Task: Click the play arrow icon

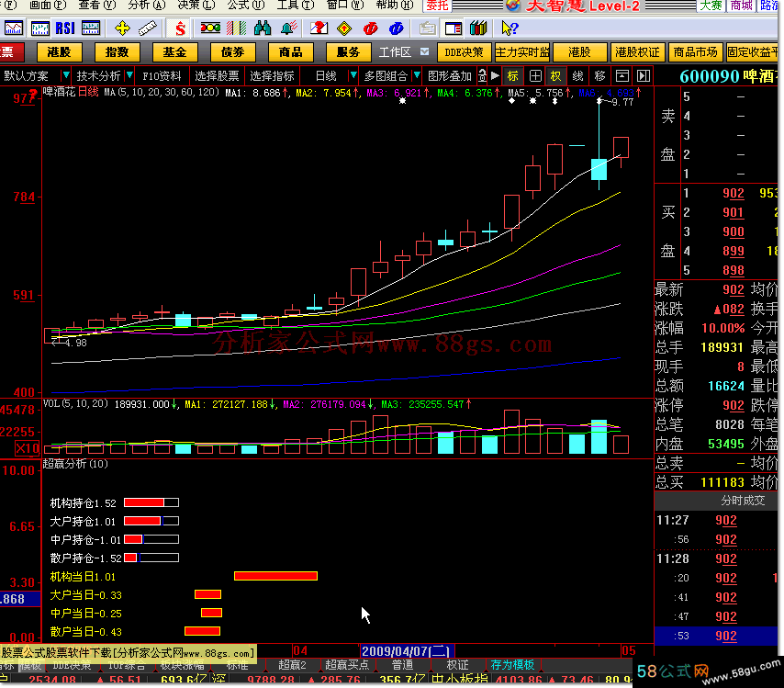Action: click(495, 76)
